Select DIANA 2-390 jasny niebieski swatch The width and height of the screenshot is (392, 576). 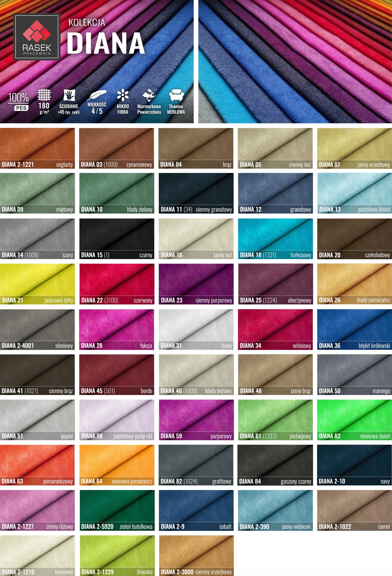(x=275, y=510)
